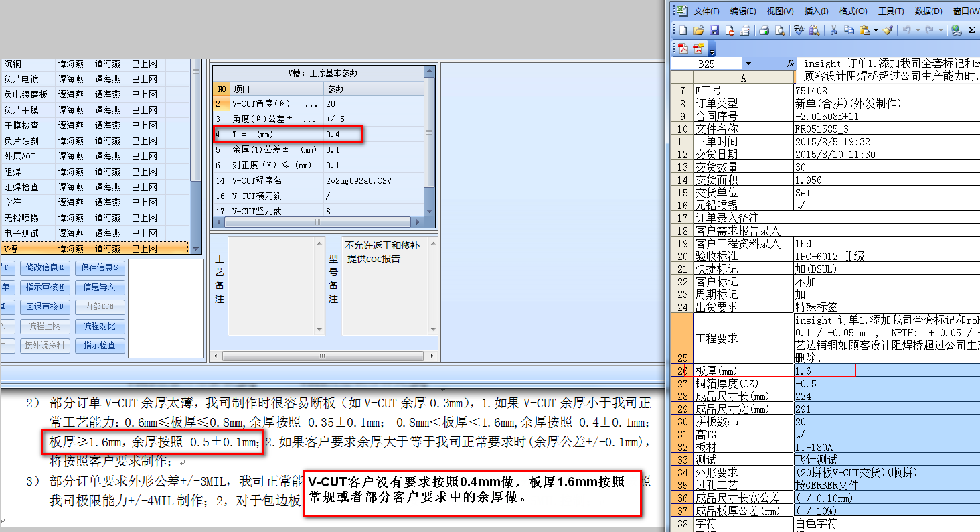The image size is (980, 532).
Task: Insert a hyperlink with the globe icon
Action: [957, 30]
